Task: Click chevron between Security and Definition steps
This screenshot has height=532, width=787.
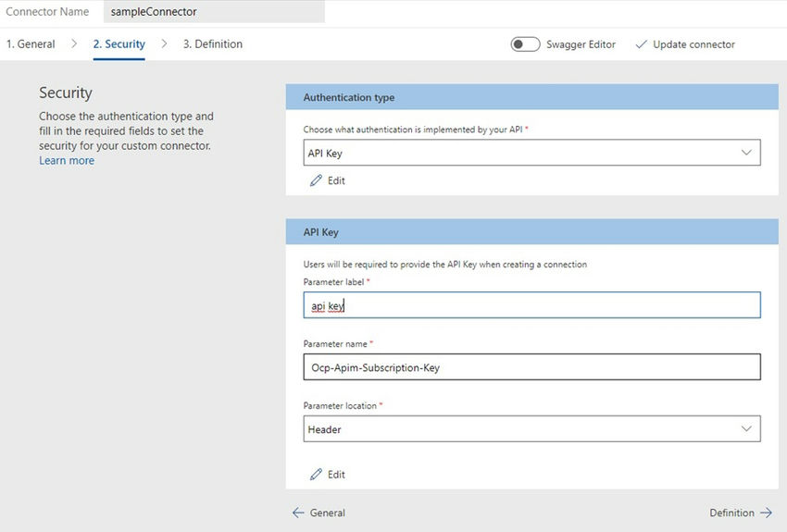Action: coord(164,43)
